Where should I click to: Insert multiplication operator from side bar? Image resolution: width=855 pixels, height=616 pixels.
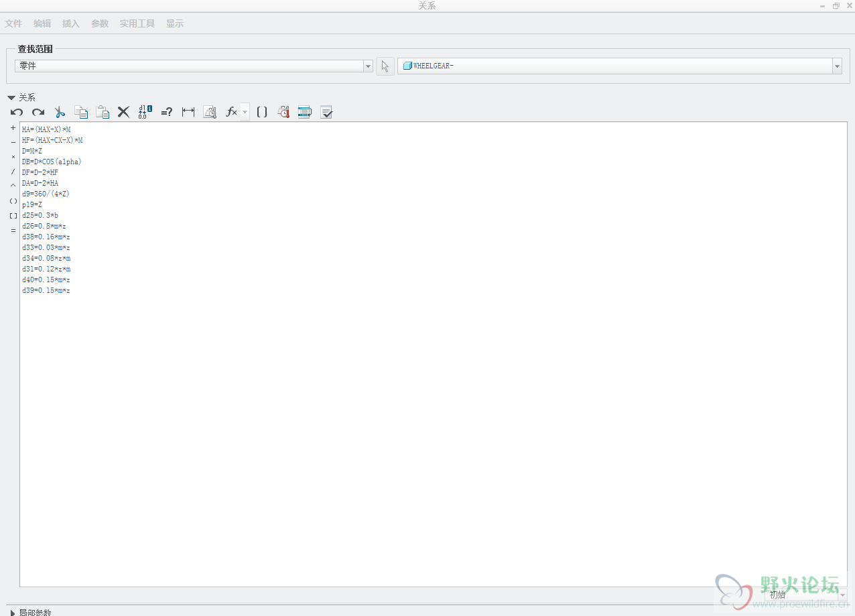coord(13,157)
